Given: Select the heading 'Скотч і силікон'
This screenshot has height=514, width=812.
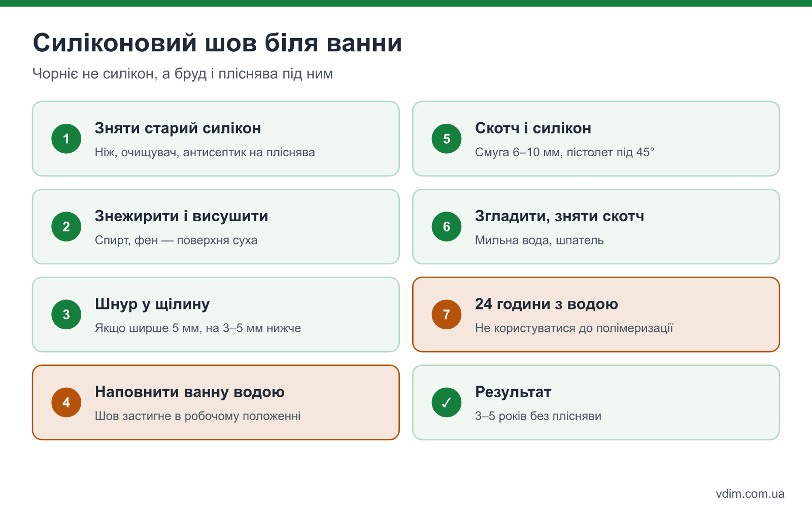Looking at the screenshot, I should [x=533, y=128].
